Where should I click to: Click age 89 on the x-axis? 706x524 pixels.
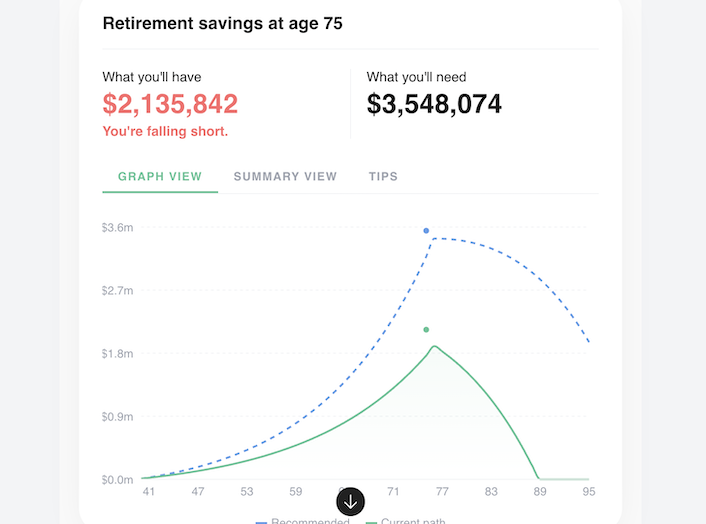(x=540, y=492)
